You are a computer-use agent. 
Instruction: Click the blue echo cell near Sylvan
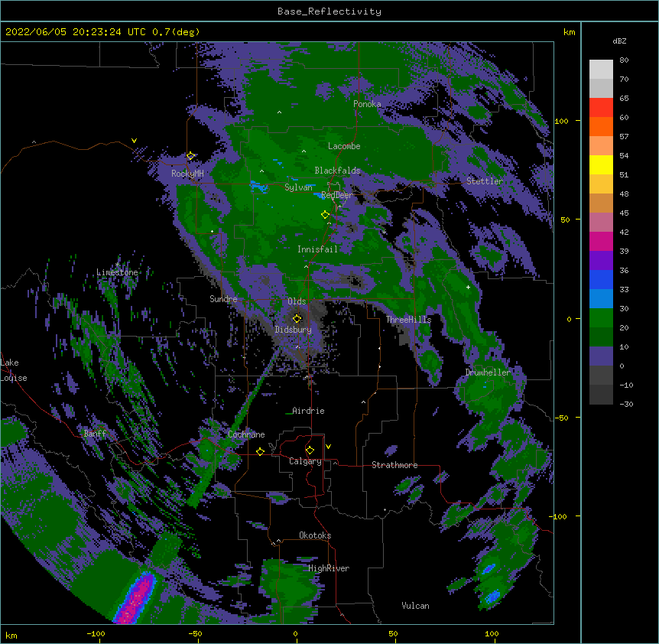click(x=259, y=186)
